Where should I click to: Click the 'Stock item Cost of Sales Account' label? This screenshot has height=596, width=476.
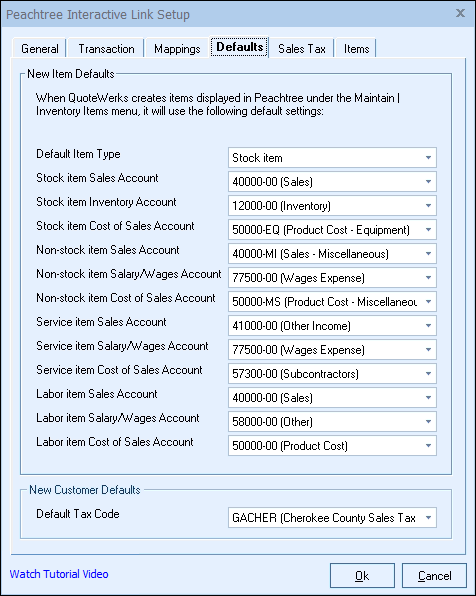point(115,226)
